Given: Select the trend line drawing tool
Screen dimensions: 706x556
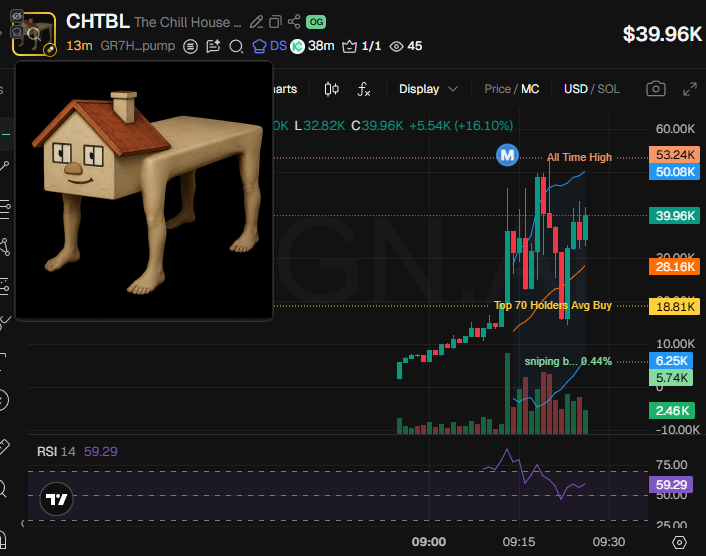Looking at the screenshot, I should (5, 166).
